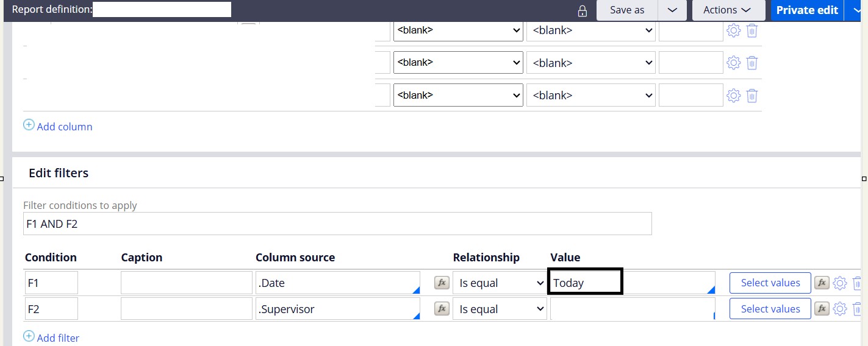Delete the second column row via trash icon
Image resolution: width=868 pixels, height=346 pixels.
click(752, 63)
